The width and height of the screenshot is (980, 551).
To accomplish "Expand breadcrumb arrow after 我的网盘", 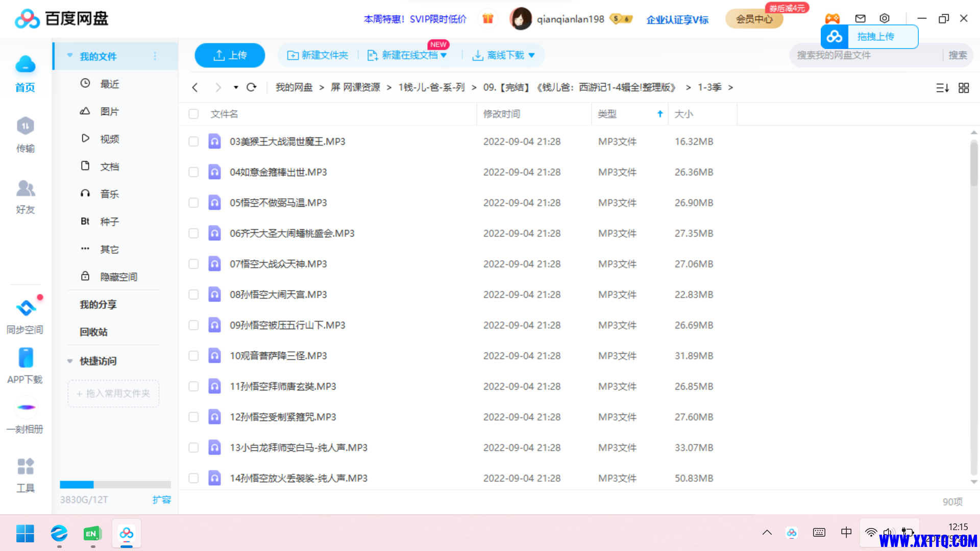I will click(x=322, y=88).
